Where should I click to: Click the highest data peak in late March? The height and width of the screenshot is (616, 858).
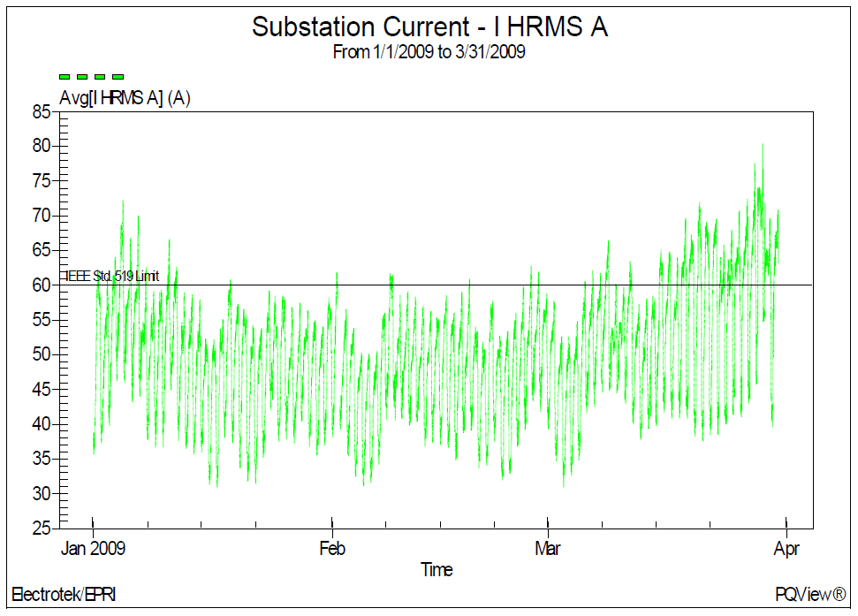(x=762, y=146)
